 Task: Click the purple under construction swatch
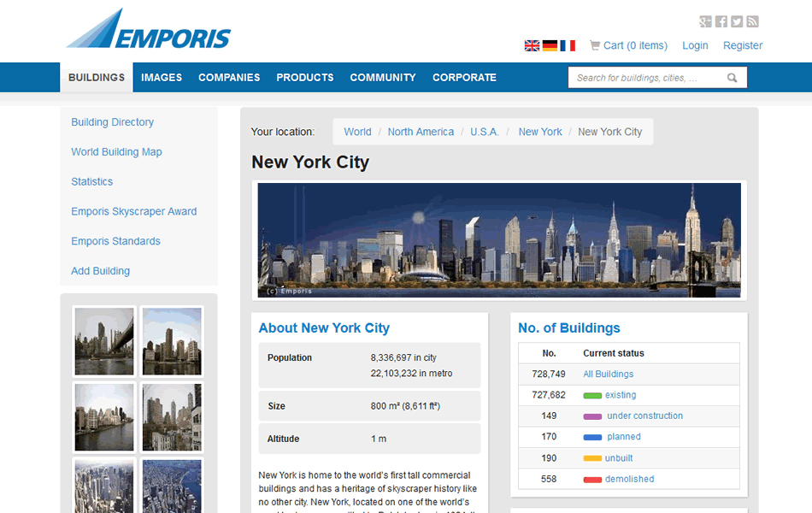[x=592, y=416]
